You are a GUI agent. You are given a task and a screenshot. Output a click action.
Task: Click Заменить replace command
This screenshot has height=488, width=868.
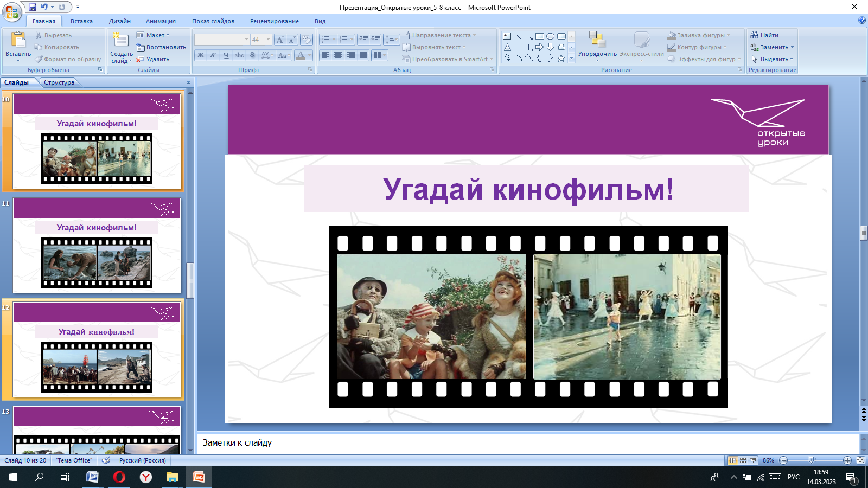pyautogui.click(x=771, y=47)
